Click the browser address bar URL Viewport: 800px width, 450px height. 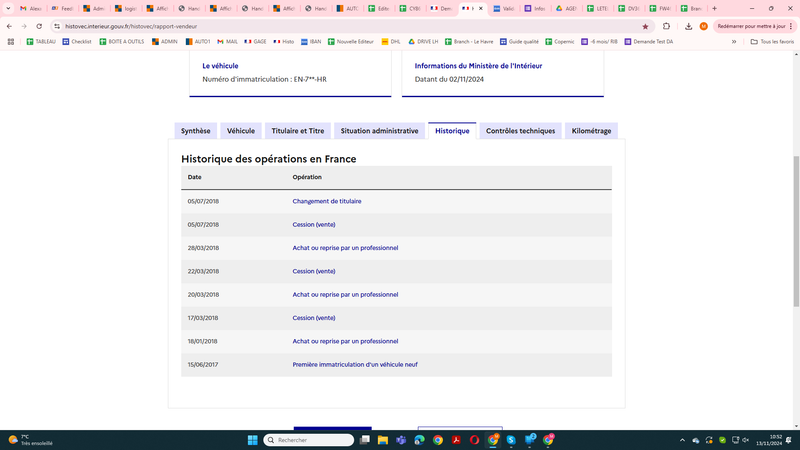pyautogui.click(x=131, y=26)
